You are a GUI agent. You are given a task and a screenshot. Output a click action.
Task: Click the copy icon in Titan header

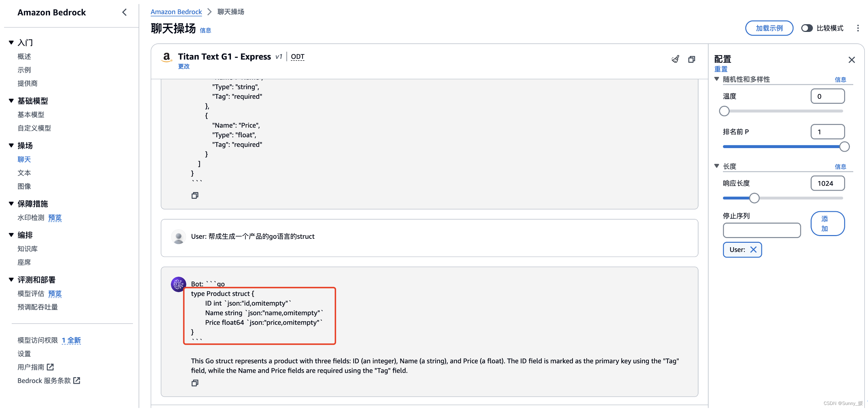[691, 59]
